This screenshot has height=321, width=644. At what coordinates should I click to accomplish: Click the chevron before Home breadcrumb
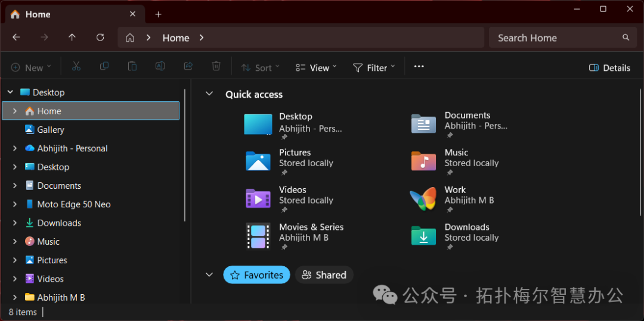(148, 38)
